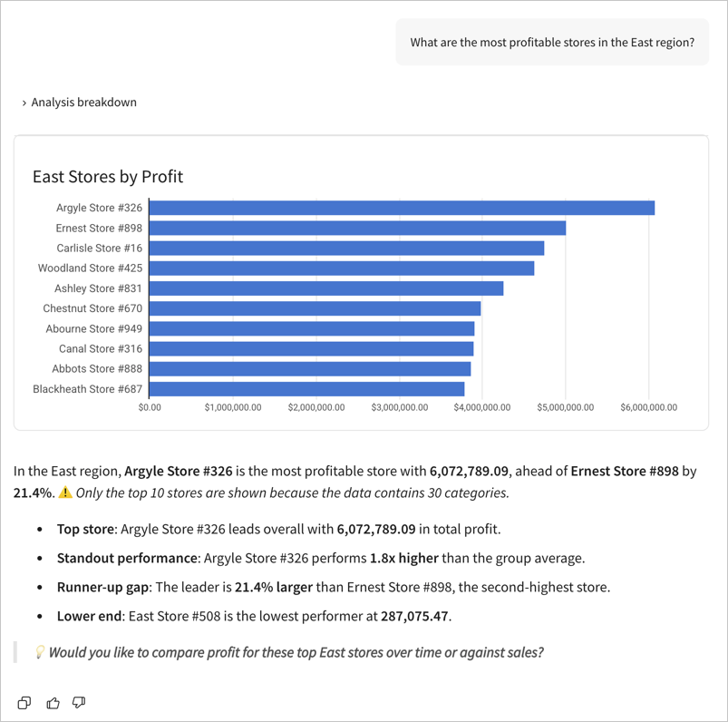Screen dimensions: 728x722
Task: Click the Blackheath Store #687 bar
Action: click(x=308, y=387)
